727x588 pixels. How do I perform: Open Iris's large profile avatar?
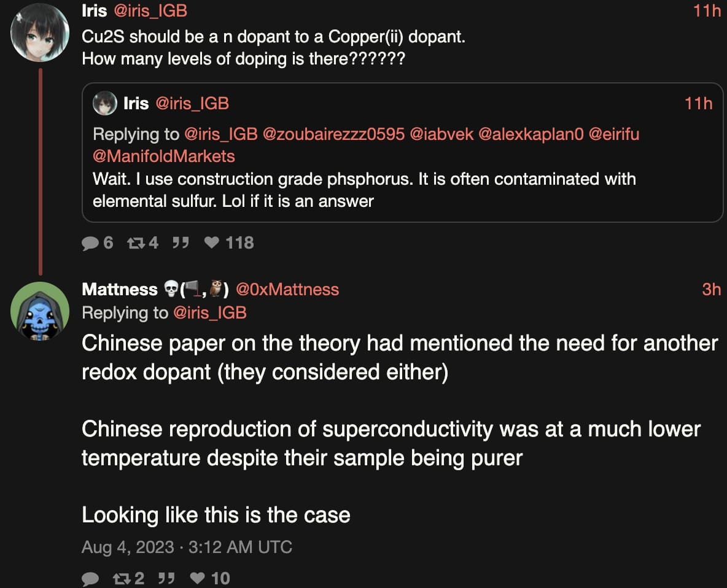point(40,33)
